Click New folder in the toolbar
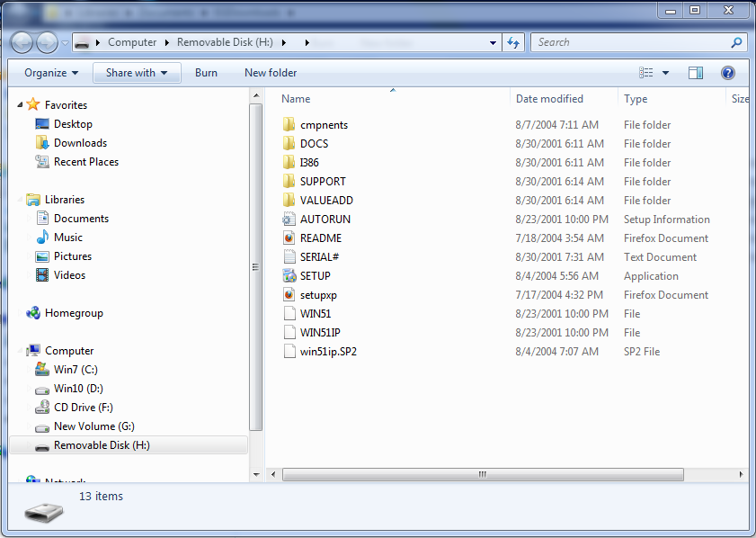 [x=271, y=73]
